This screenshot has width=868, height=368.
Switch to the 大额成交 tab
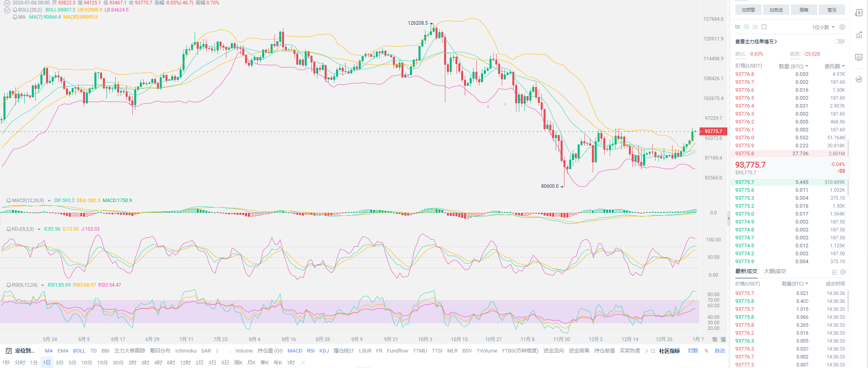point(775,272)
